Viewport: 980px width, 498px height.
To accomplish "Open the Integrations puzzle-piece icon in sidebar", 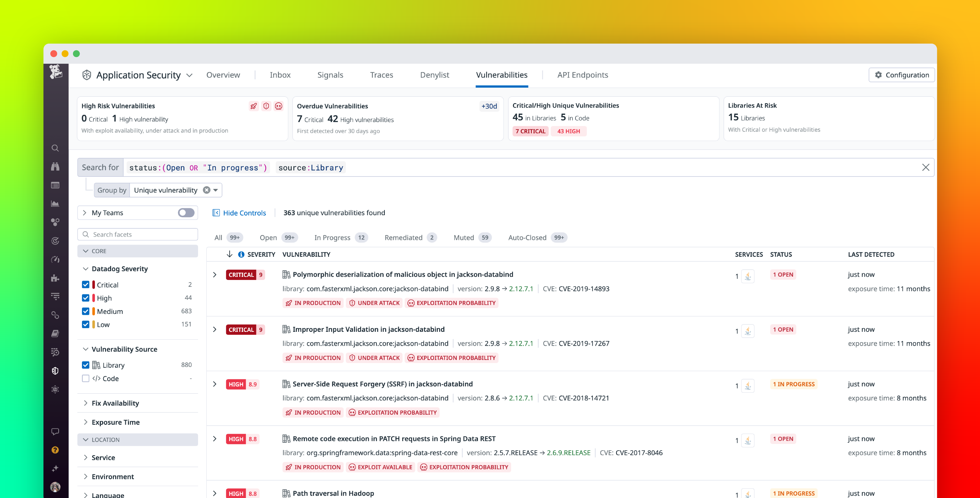I will tap(55, 278).
